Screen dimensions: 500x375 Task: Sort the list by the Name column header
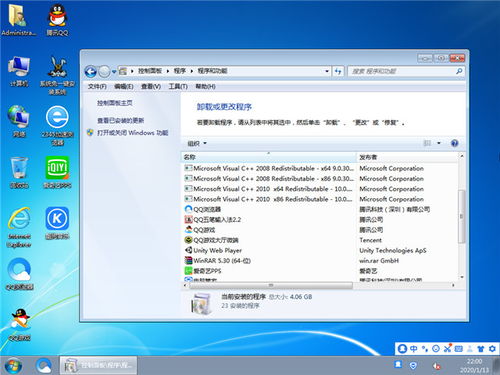pyautogui.click(x=269, y=157)
